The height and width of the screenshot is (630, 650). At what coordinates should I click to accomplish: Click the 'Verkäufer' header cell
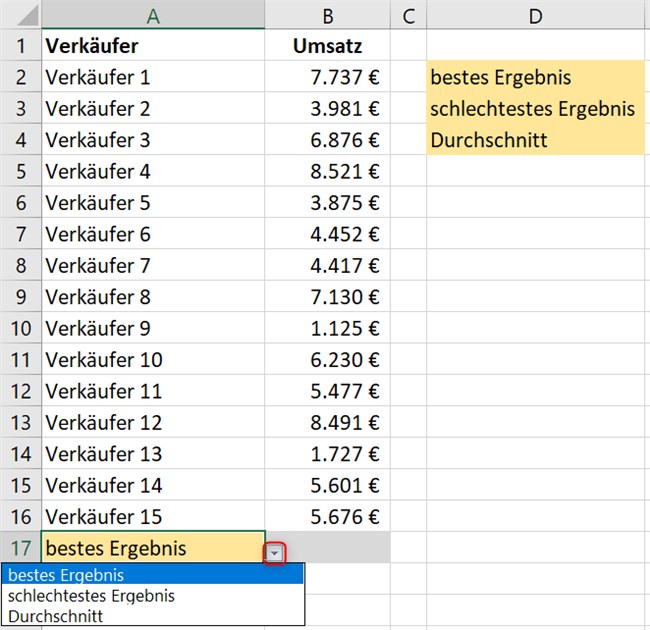coord(153,46)
